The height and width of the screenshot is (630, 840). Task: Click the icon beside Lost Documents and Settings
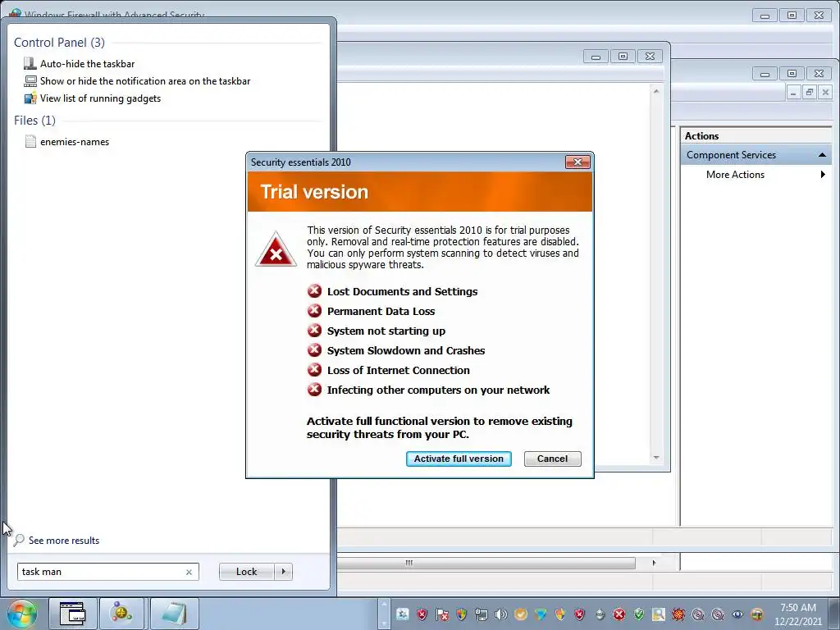pos(314,291)
